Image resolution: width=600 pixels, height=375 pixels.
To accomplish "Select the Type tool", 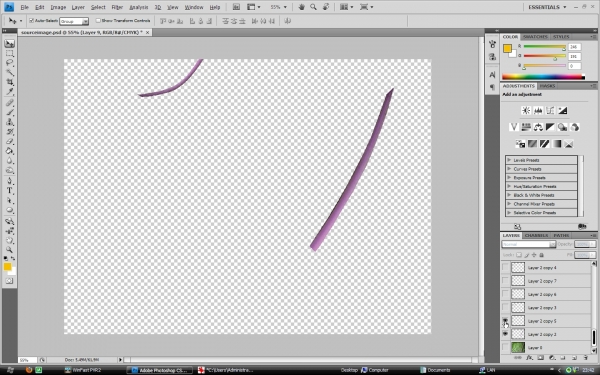I will (10, 191).
